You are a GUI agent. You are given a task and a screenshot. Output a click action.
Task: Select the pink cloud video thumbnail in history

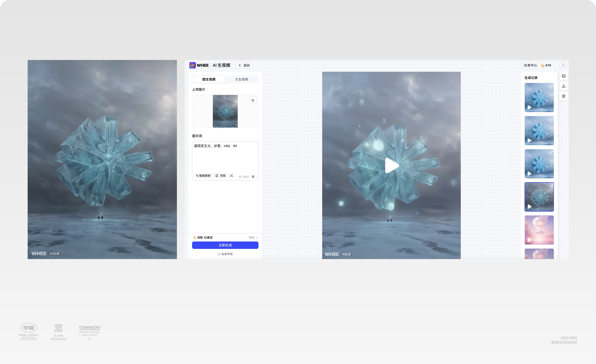click(x=539, y=230)
